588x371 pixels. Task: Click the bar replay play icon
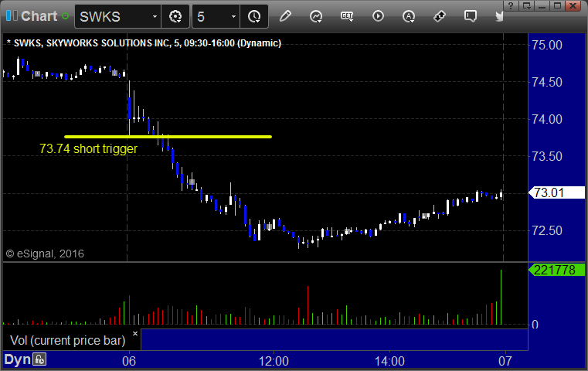pos(378,16)
